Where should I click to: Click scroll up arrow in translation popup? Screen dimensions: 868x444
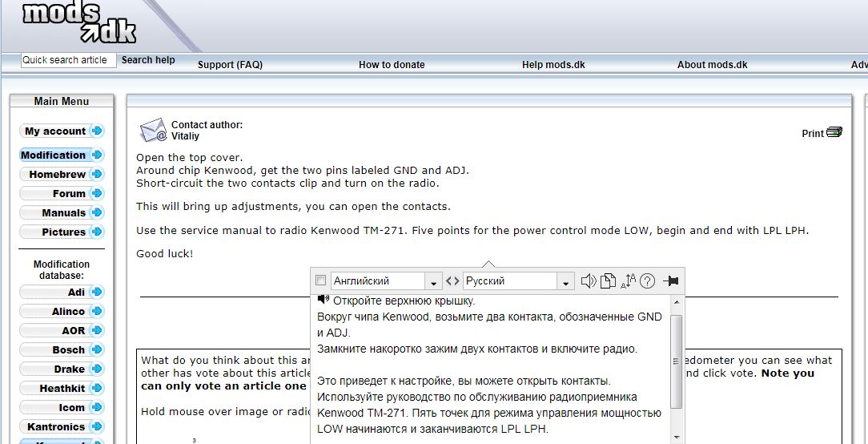click(x=676, y=301)
